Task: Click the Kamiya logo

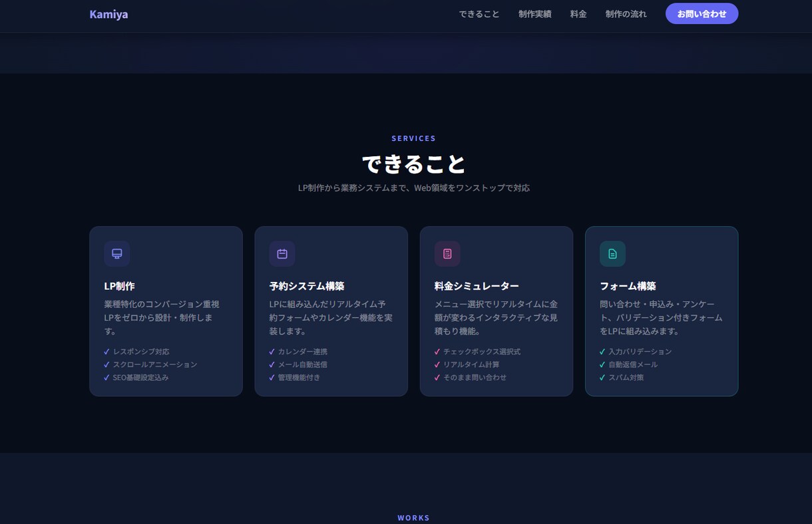Action: 108,14
